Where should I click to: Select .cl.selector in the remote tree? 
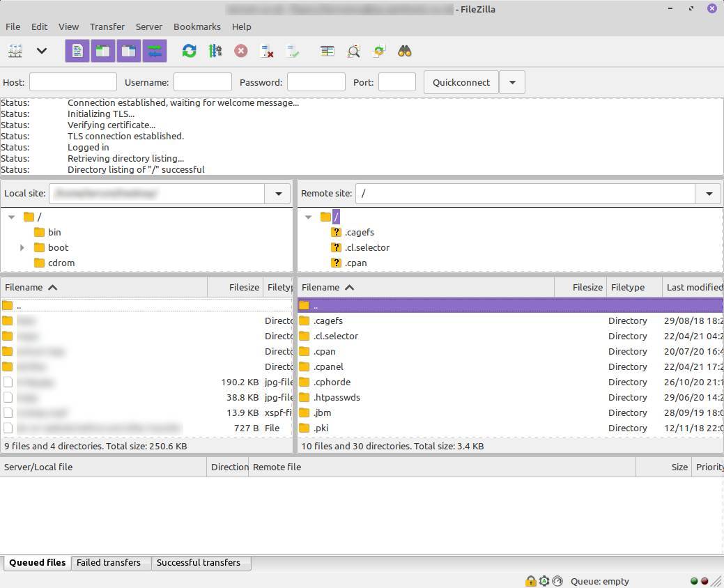367,247
